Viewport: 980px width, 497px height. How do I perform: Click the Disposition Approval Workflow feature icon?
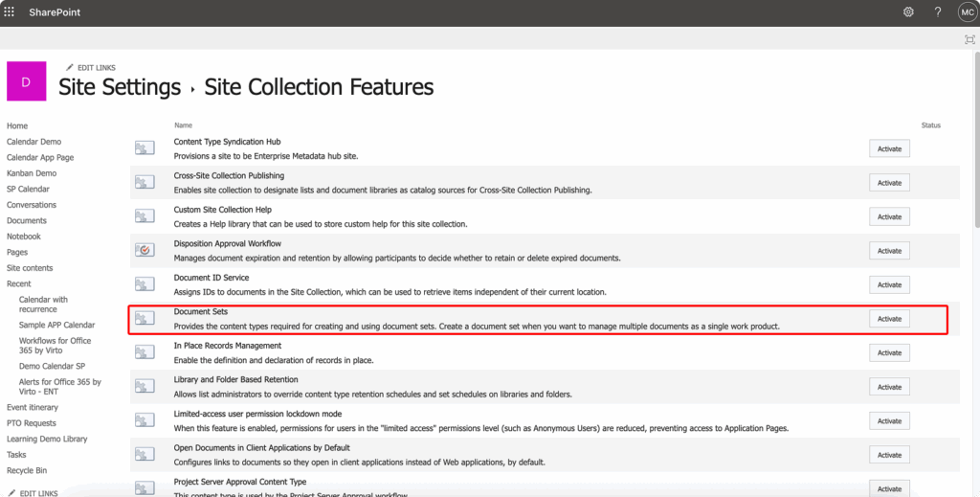[x=145, y=250]
